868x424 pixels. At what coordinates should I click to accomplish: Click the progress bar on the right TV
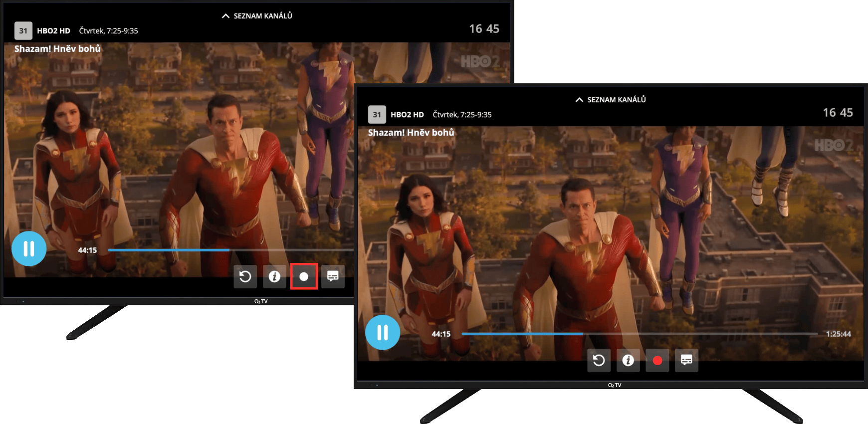639,334
